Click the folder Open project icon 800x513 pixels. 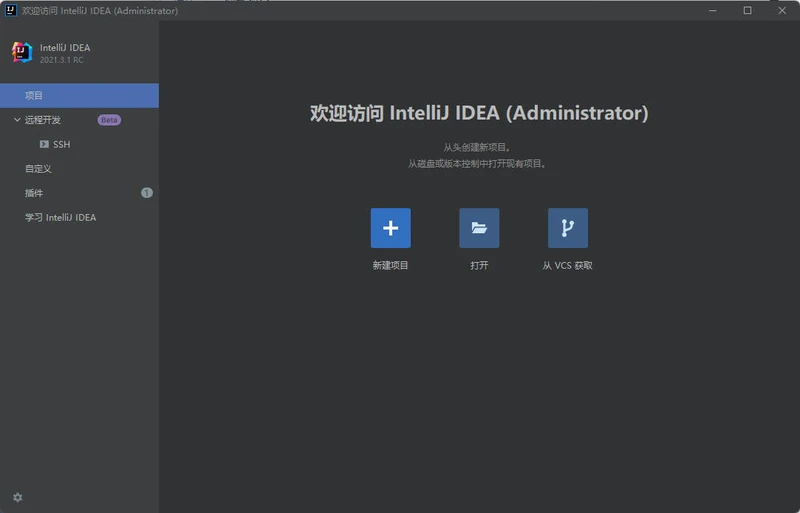(479, 228)
